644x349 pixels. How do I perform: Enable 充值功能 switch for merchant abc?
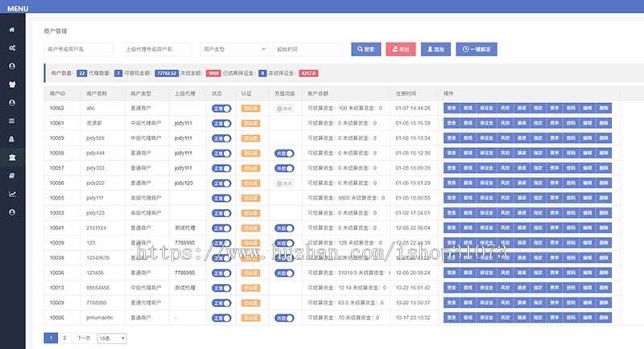(x=283, y=108)
